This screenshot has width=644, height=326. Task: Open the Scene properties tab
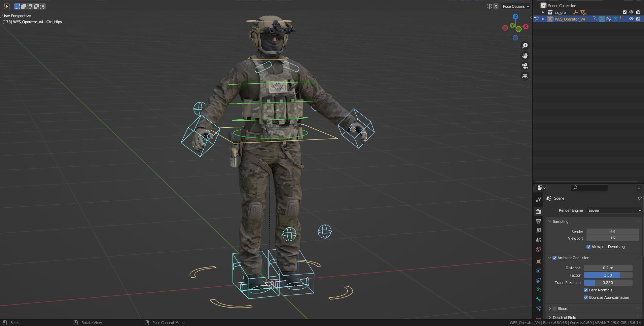538,240
